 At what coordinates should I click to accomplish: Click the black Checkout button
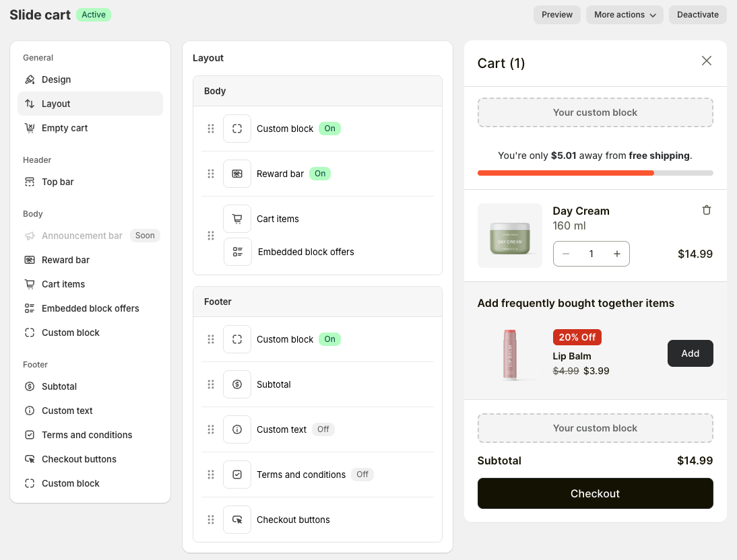[595, 493]
